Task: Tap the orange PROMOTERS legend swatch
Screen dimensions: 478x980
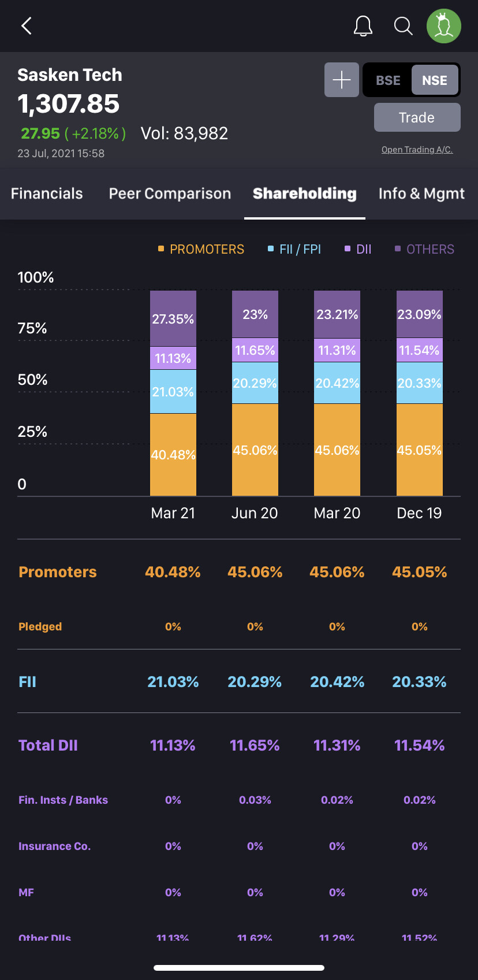Action: pos(161,249)
